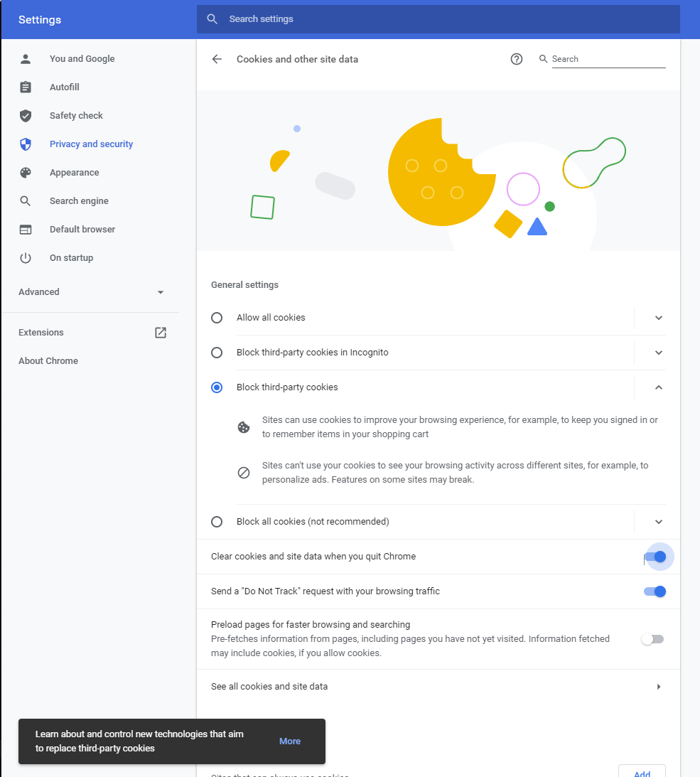The height and width of the screenshot is (777, 700).
Task: Click the Appearance palette icon
Action: (26, 173)
